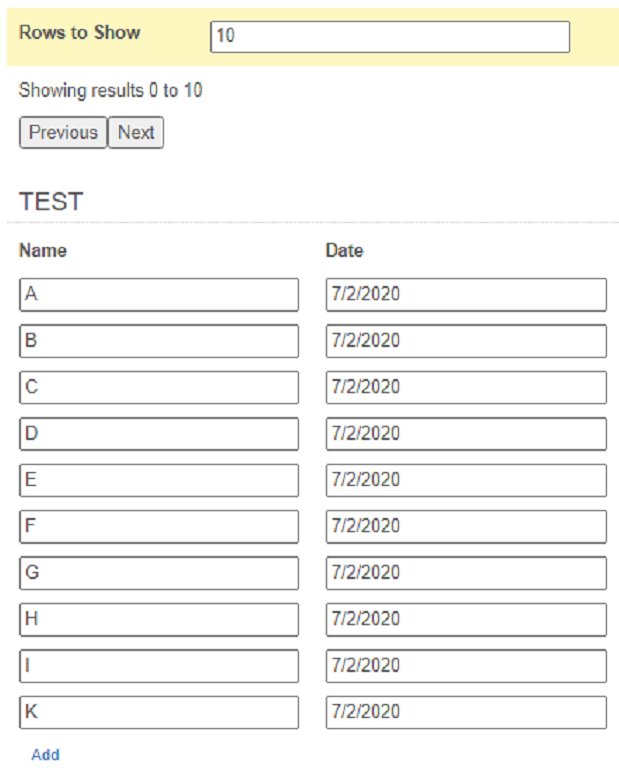
Task: Select the Name field containing D
Action: [x=159, y=434]
